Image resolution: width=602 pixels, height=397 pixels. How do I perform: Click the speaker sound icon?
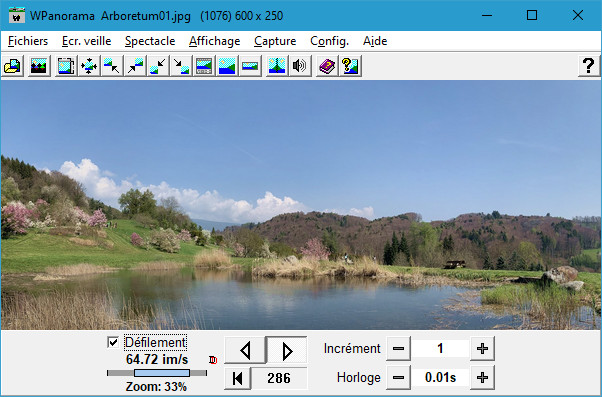300,66
